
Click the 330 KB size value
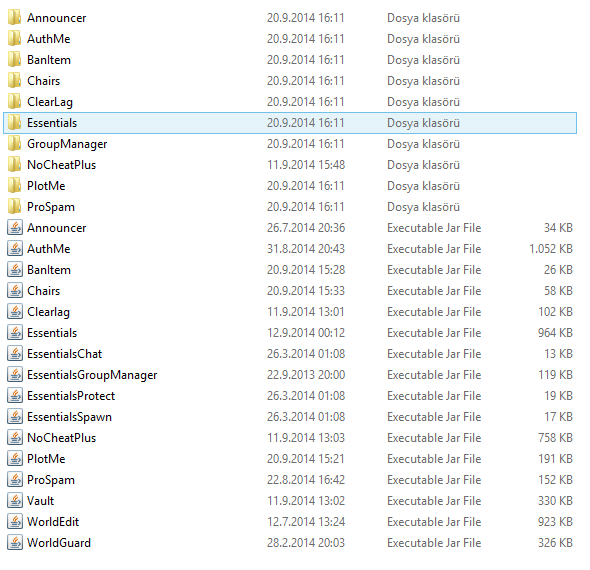(555, 501)
